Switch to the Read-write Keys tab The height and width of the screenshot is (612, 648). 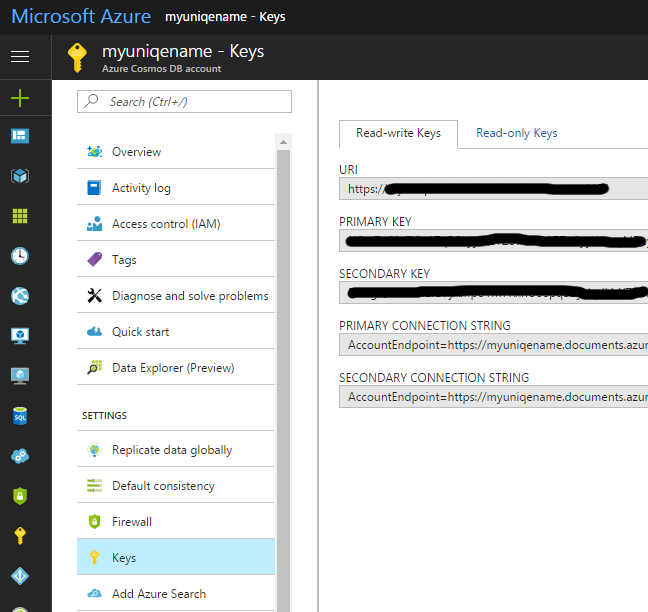tap(398, 133)
